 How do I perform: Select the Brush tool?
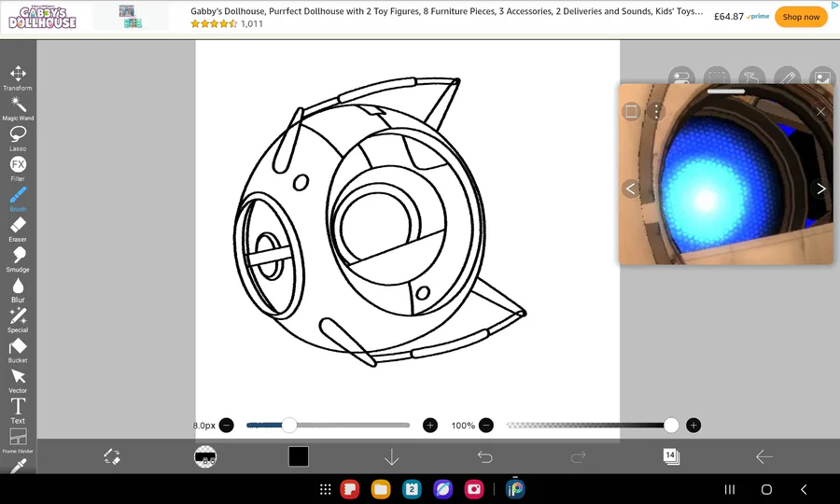pos(18,199)
